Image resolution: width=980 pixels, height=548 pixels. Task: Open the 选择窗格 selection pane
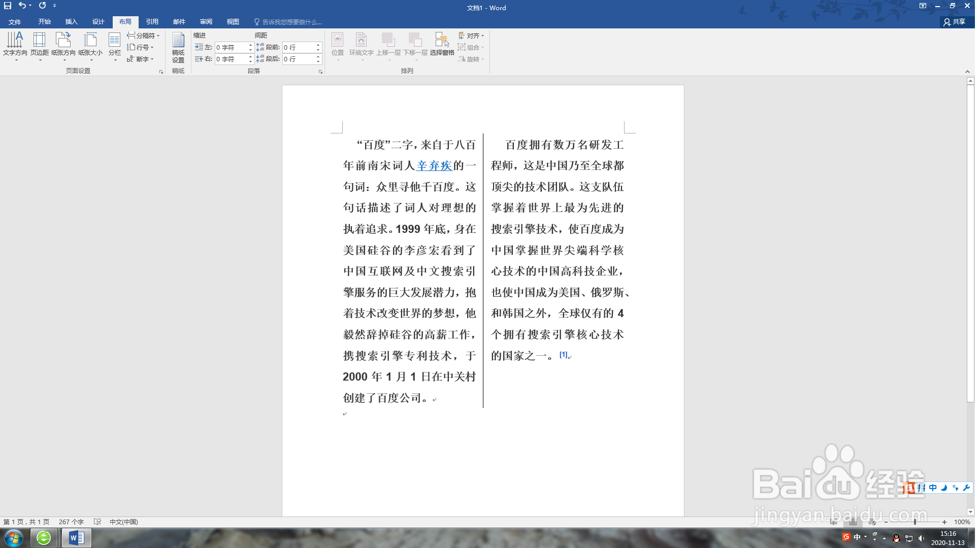442,44
